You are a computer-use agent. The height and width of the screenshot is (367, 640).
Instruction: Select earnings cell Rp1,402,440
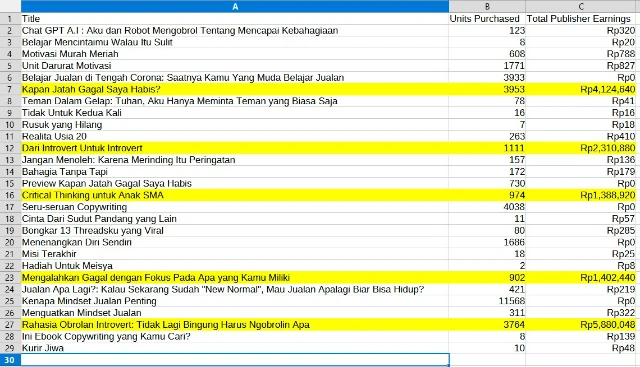tap(582, 278)
